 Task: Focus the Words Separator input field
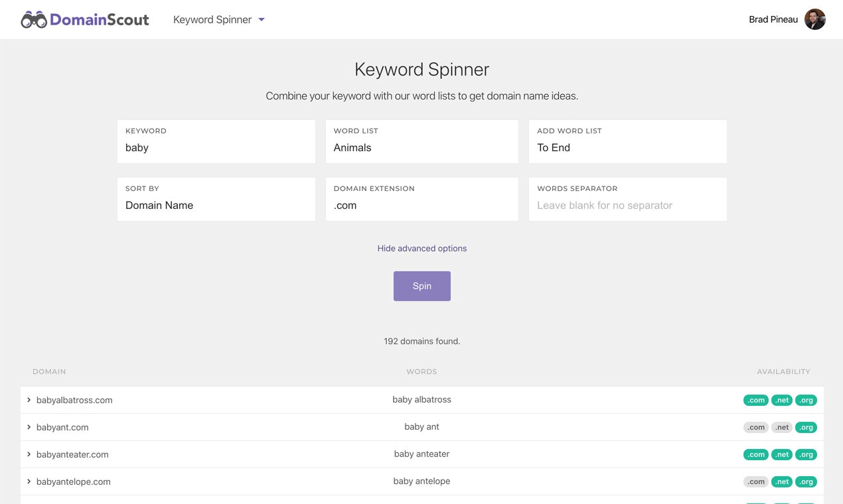point(627,206)
